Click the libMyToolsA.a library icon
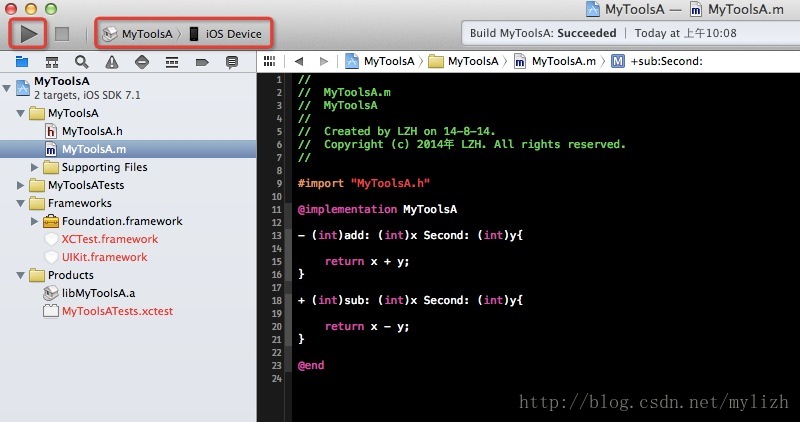The height and width of the screenshot is (422, 800). tap(51, 293)
